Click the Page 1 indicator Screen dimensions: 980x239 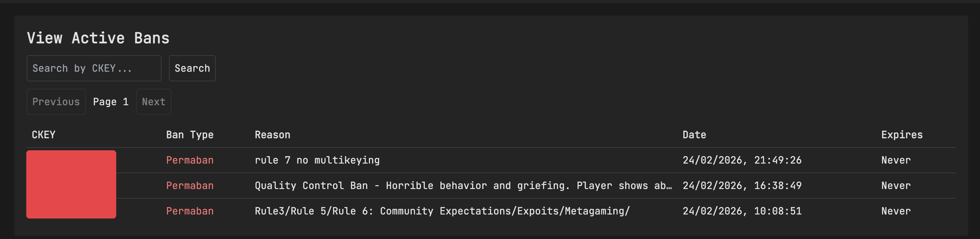tap(111, 102)
